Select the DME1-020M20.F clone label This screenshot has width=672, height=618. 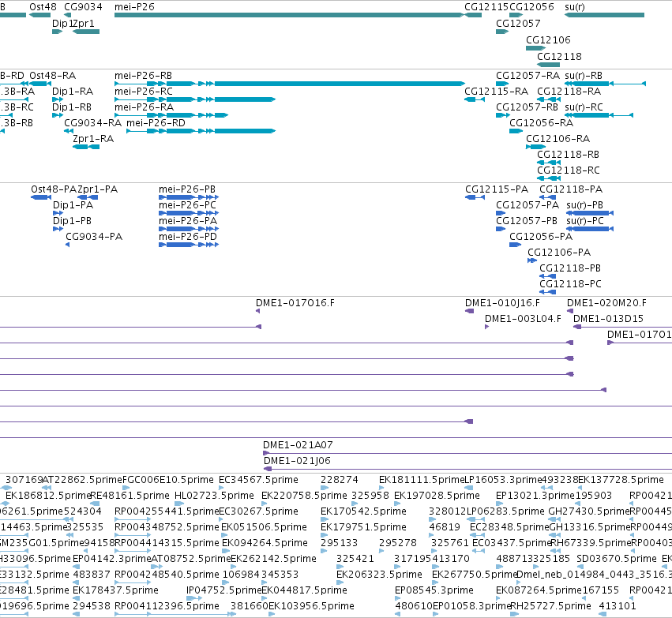pos(607,303)
